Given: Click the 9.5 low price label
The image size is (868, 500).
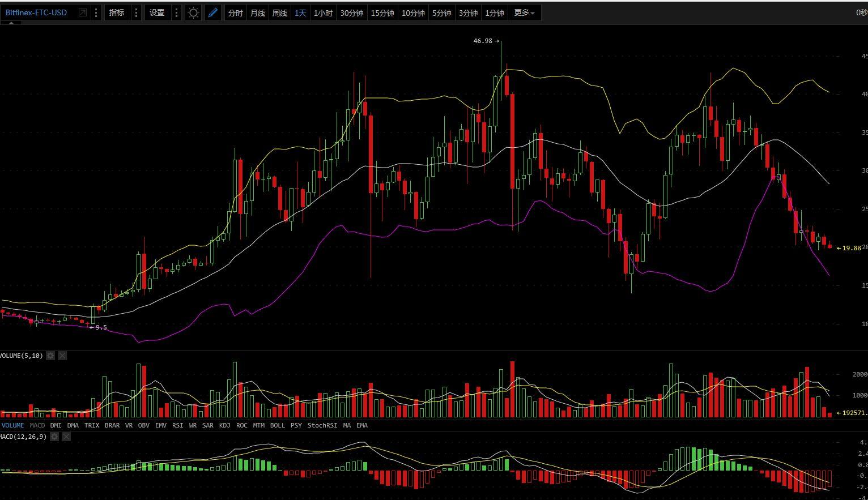Looking at the screenshot, I should (101, 327).
